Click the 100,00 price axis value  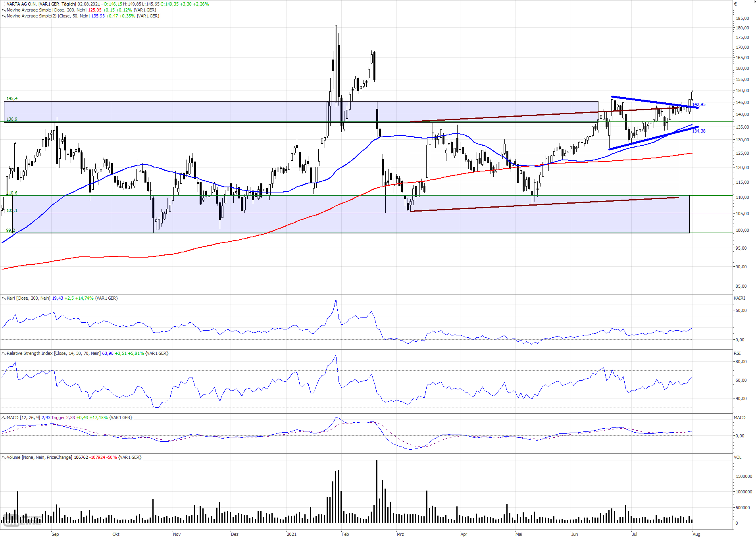click(x=743, y=231)
